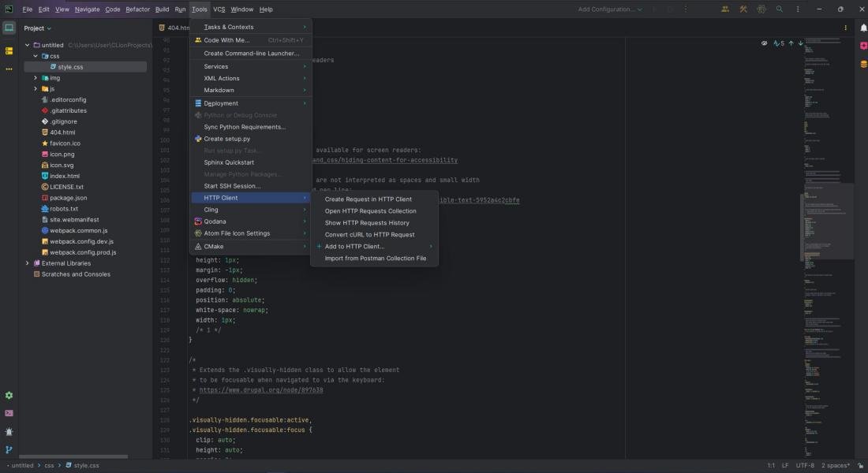The width and height of the screenshot is (868, 473).
Task: Open the Add Configuration dropdown
Action: (x=609, y=9)
